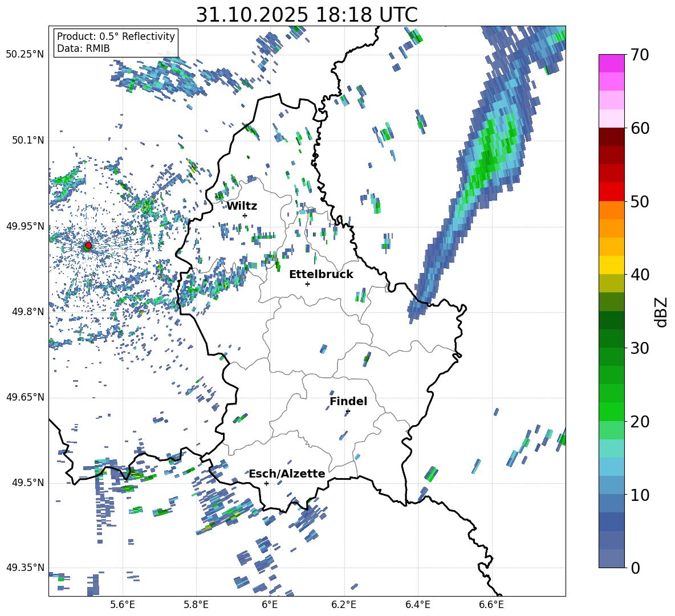The image size is (675, 616).
Task: Click the 49.95°N latitude label
Action: pyautogui.click(x=25, y=226)
